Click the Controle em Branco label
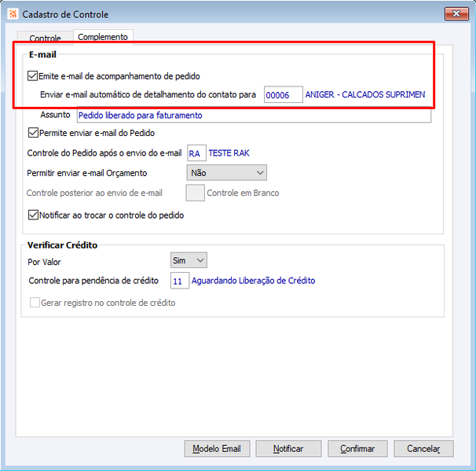This screenshot has height=471, width=476. [243, 193]
